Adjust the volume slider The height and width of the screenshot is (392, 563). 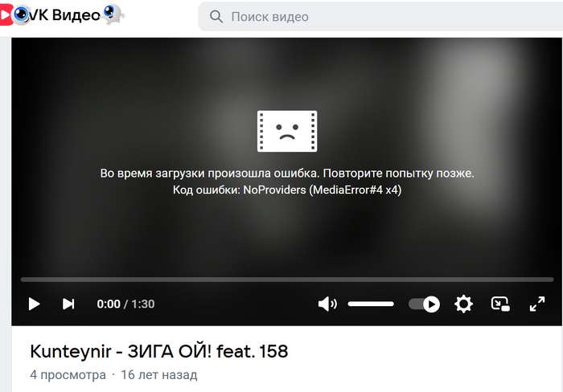(x=371, y=304)
